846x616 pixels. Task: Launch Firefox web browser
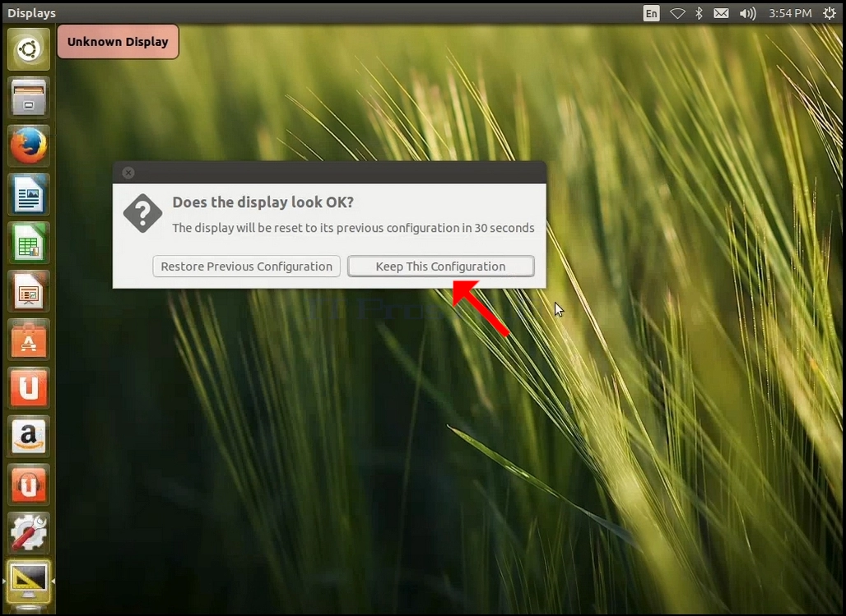(29, 146)
